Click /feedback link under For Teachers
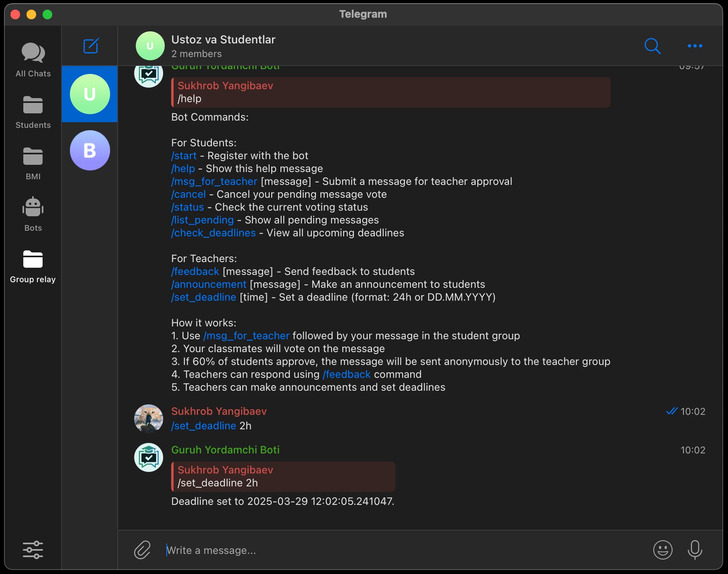 [195, 271]
